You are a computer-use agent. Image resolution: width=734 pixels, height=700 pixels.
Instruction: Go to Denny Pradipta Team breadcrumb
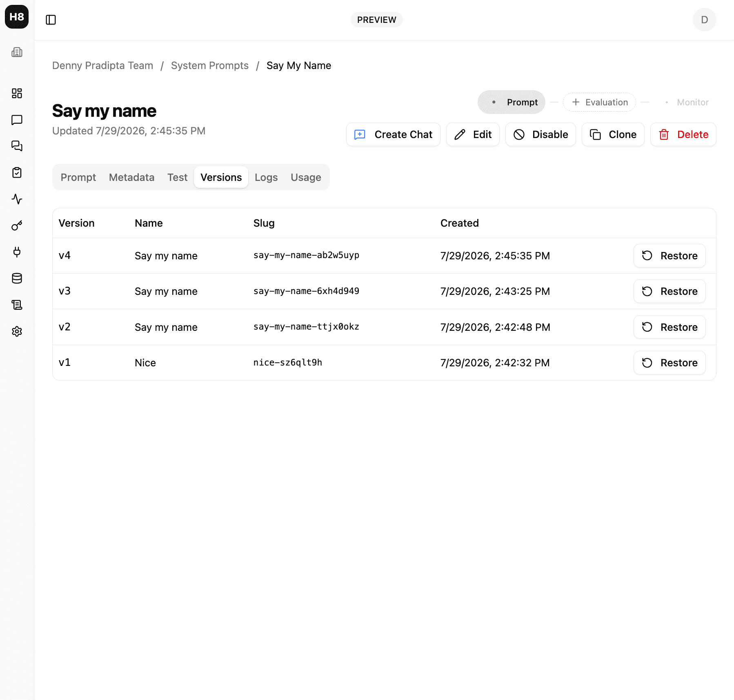coord(103,65)
